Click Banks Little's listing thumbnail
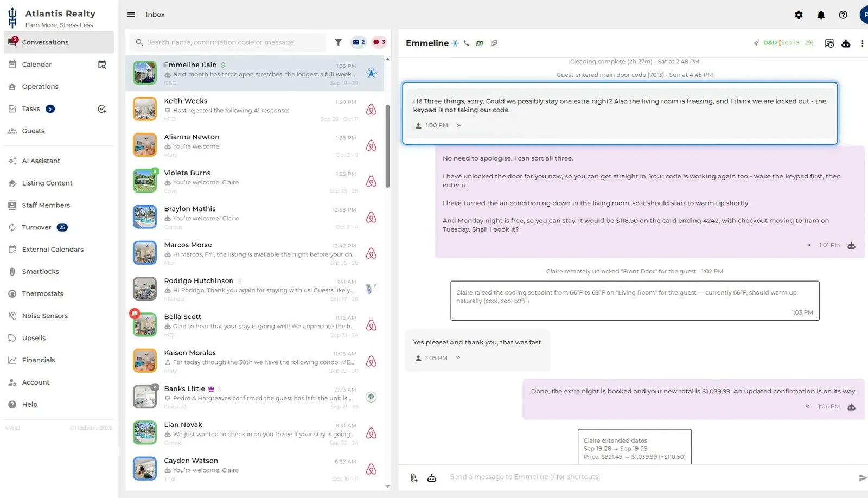The image size is (868, 498). tap(145, 397)
